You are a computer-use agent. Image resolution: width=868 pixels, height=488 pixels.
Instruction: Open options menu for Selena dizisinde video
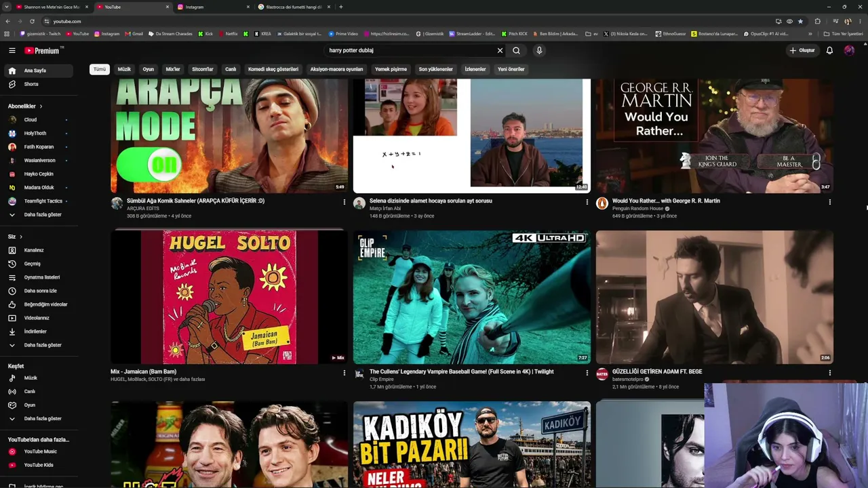coord(587,202)
